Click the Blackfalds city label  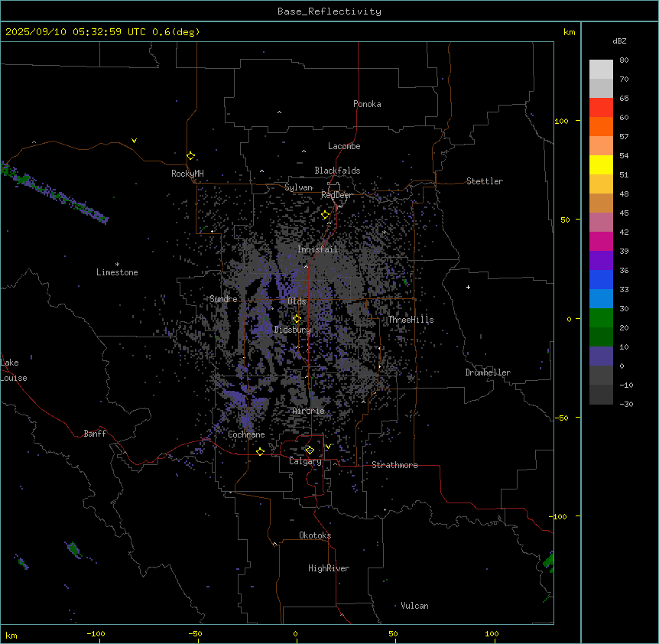click(337, 171)
